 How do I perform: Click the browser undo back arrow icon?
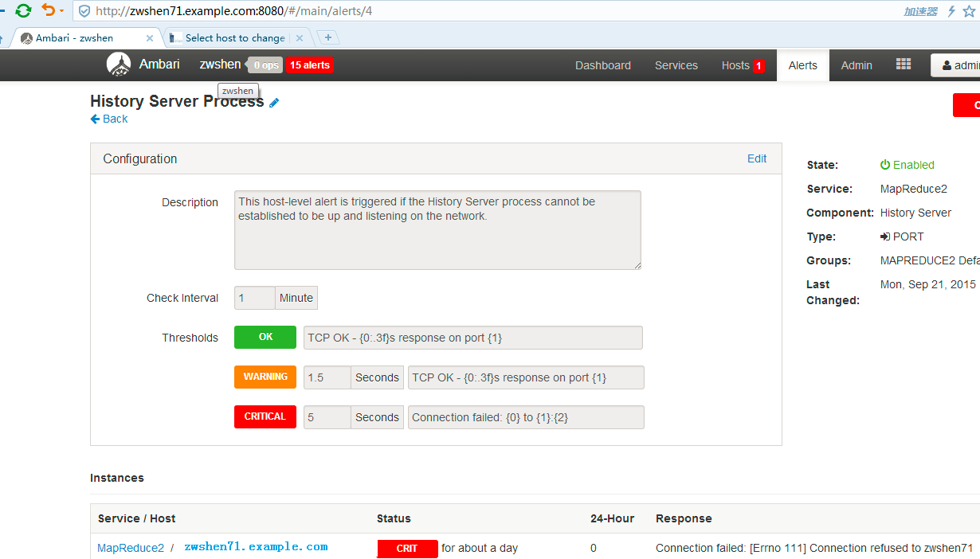pos(49,11)
